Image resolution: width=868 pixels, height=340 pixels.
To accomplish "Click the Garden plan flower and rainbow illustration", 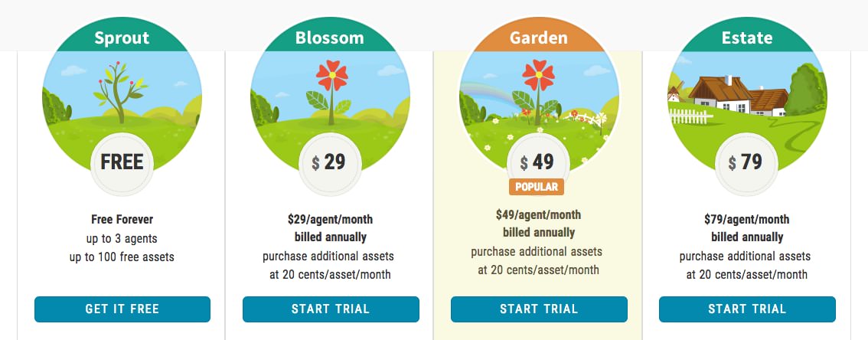I will pos(539,92).
